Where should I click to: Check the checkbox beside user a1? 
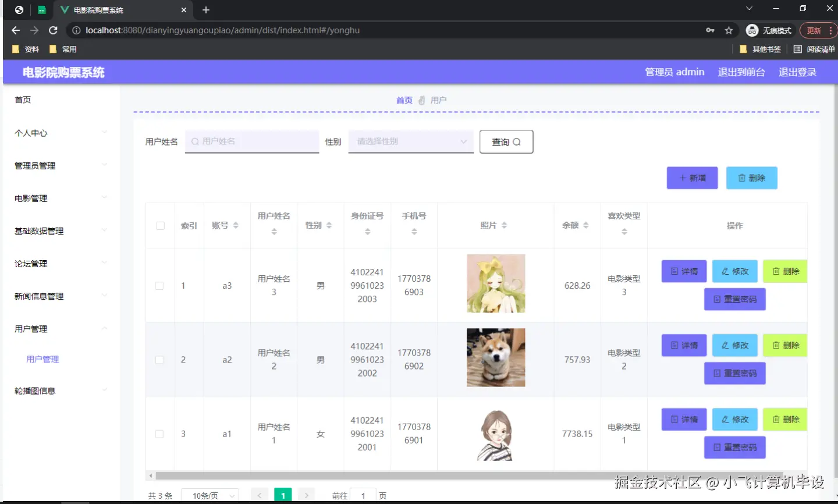[160, 434]
